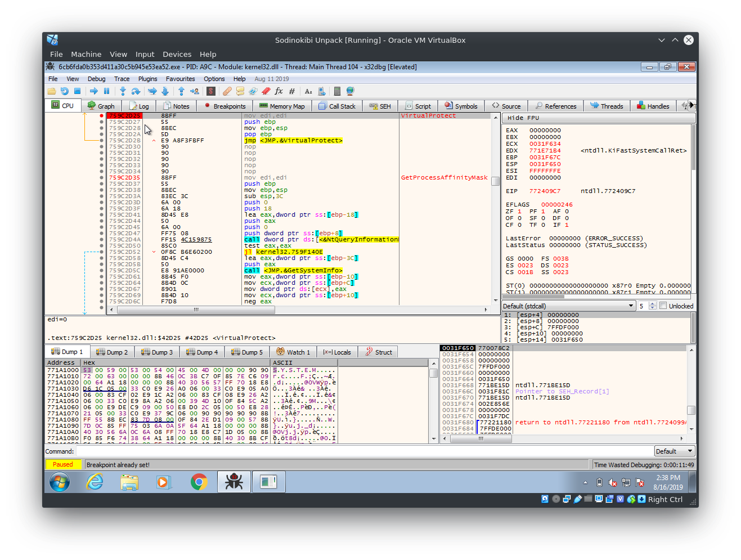The height and width of the screenshot is (560, 741).
Task: Open Internet Explorer from the Windows taskbar
Action: [x=95, y=482]
